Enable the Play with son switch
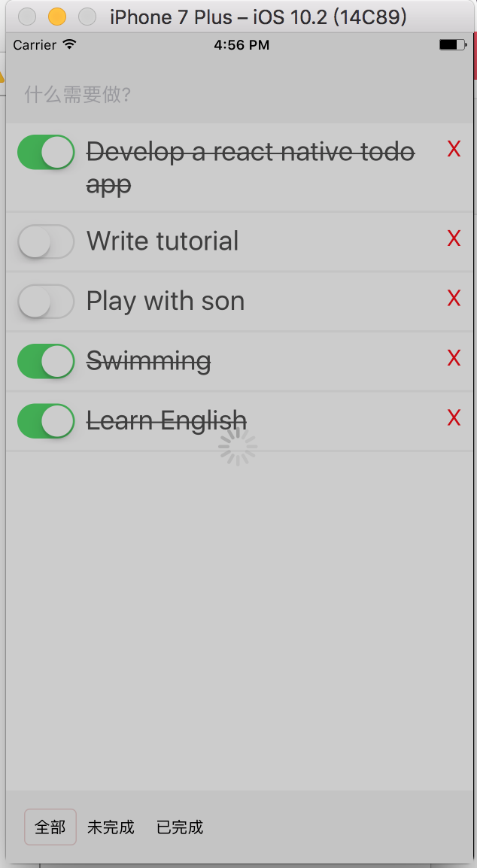The image size is (477, 868). [45, 301]
